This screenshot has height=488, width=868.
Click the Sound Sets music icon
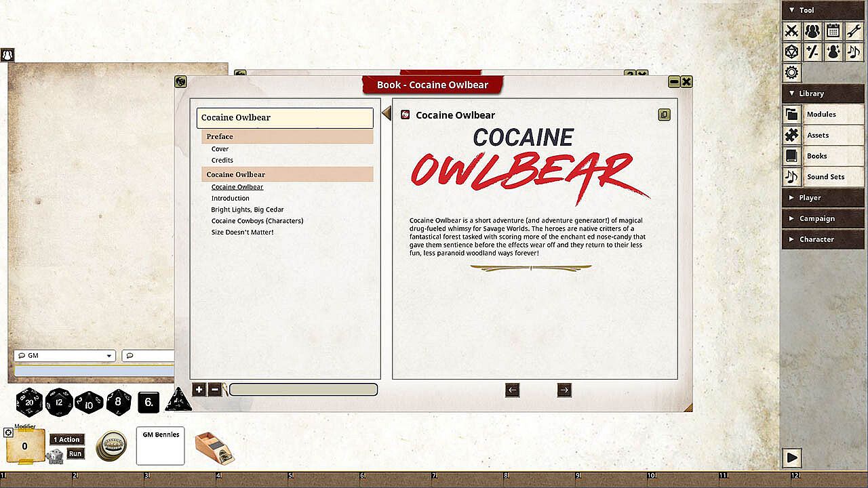click(791, 177)
